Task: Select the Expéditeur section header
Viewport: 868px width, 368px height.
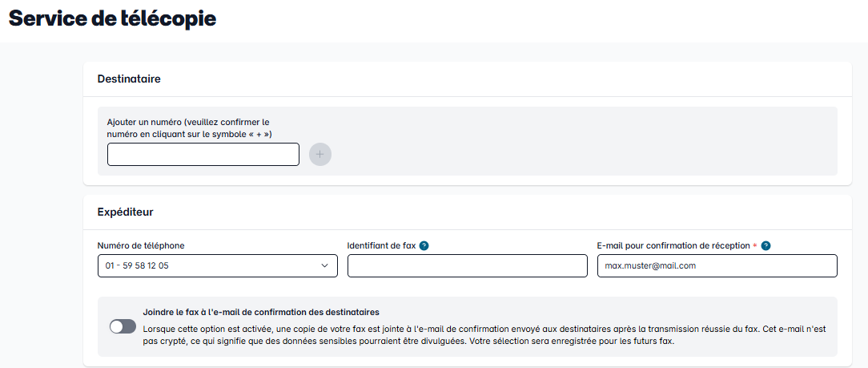Action: (x=126, y=212)
